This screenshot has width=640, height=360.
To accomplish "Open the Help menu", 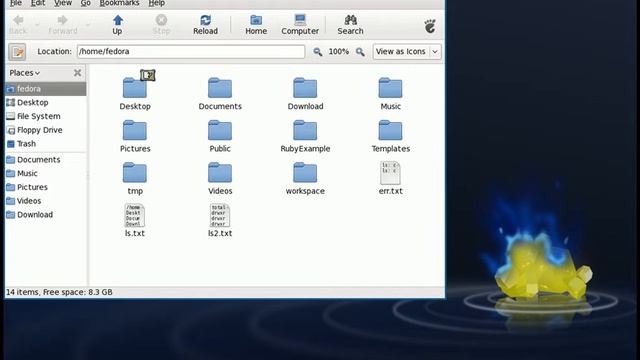I will pos(156,3).
